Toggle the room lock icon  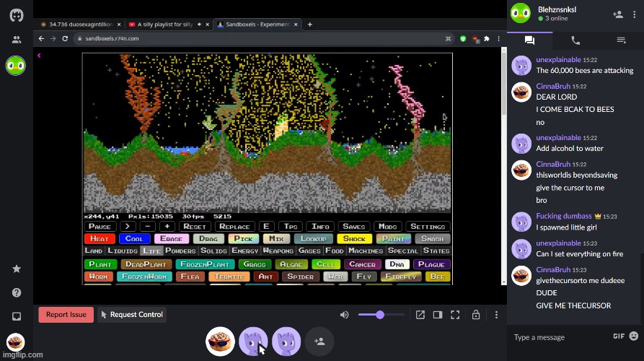tap(475, 315)
